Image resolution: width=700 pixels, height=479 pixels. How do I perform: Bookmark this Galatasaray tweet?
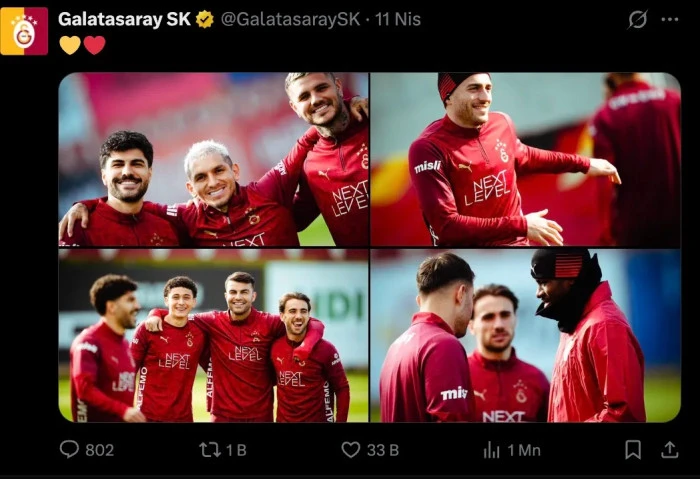click(633, 450)
